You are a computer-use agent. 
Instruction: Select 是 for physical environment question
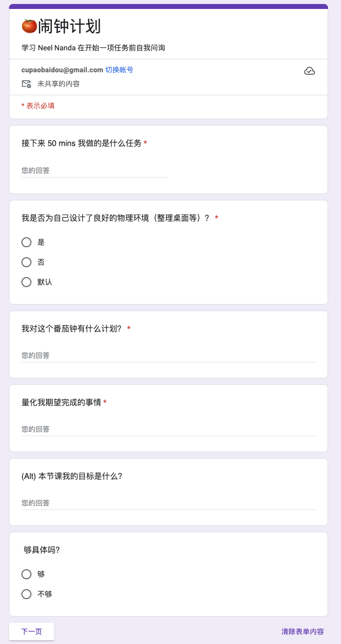point(26,242)
